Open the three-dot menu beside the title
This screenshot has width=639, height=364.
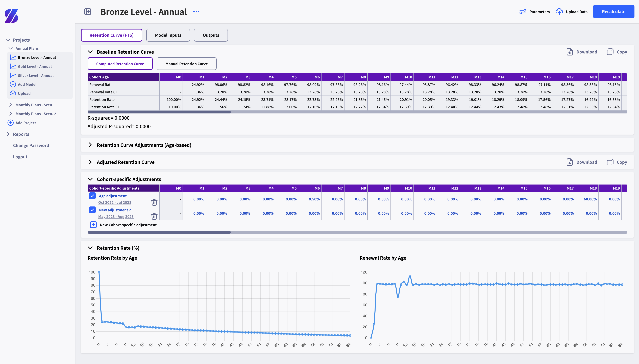click(x=196, y=12)
